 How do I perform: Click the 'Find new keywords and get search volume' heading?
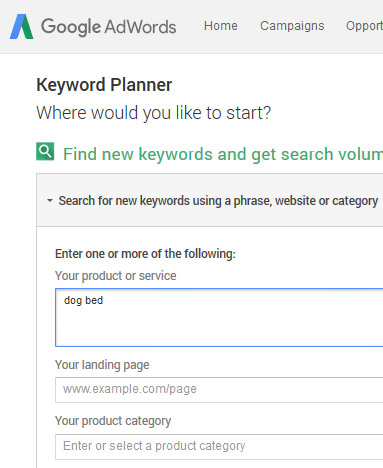[223, 154]
